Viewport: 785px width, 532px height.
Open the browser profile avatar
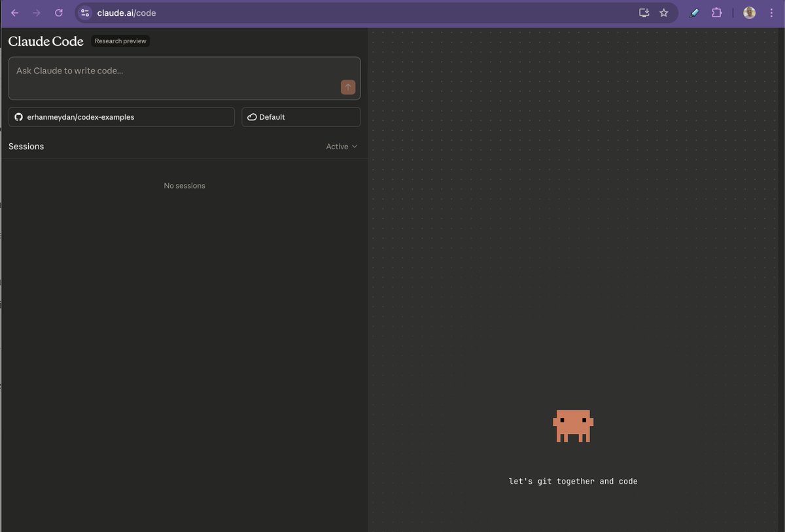[750, 12]
